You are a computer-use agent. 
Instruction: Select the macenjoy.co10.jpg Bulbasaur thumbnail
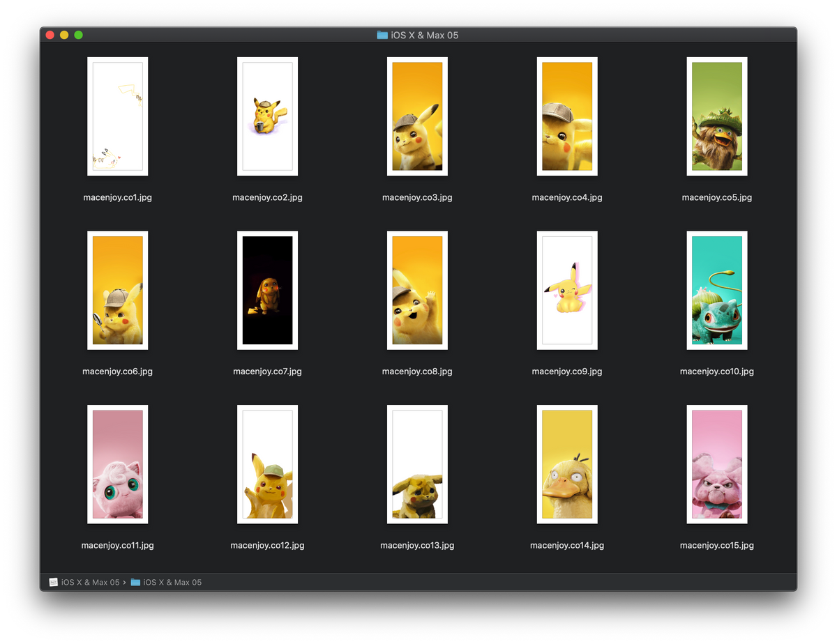[x=717, y=291]
